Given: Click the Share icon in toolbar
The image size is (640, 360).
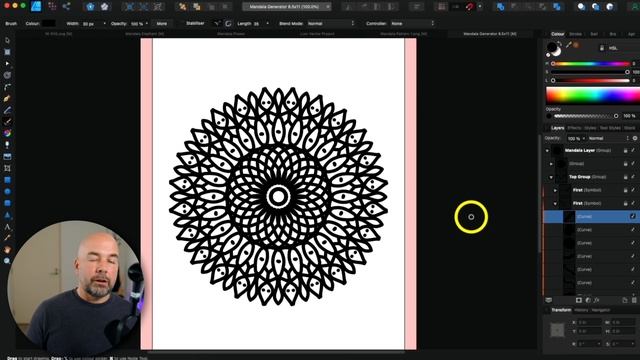Looking at the screenshot, I should 66,6.
